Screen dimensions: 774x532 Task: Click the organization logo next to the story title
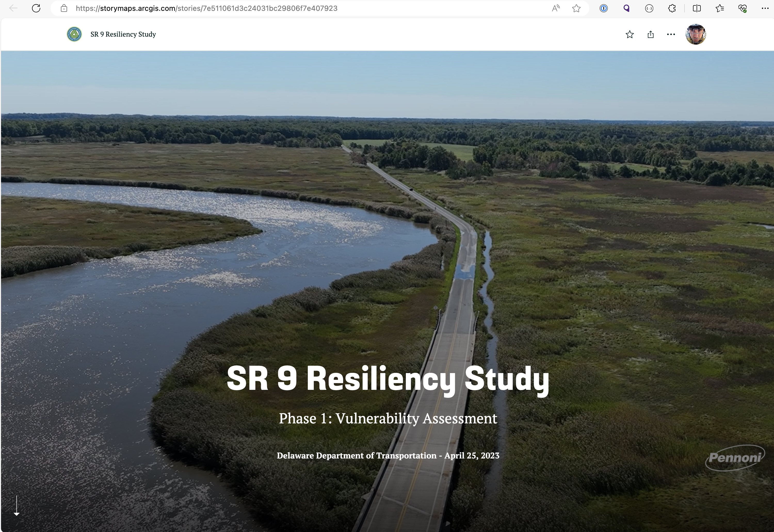tap(74, 34)
